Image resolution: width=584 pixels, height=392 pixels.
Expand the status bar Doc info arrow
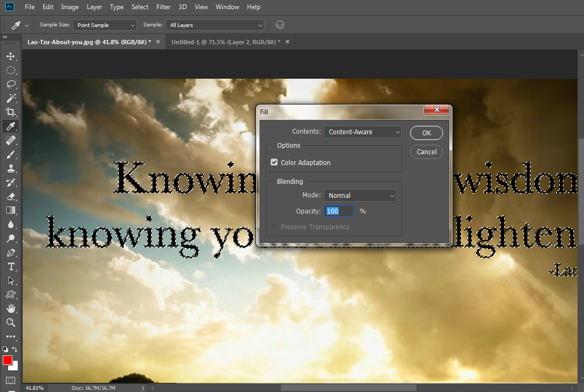point(143,388)
